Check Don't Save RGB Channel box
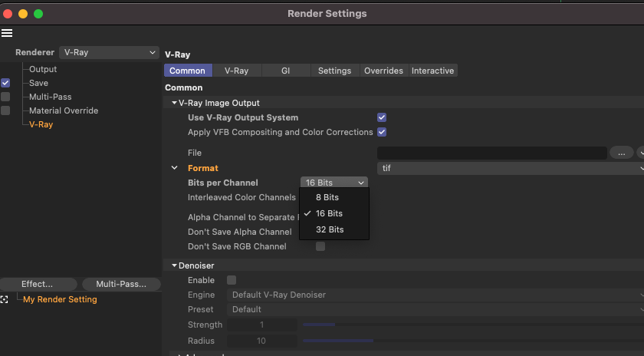The width and height of the screenshot is (644, 356). click(x=320, y=246)
